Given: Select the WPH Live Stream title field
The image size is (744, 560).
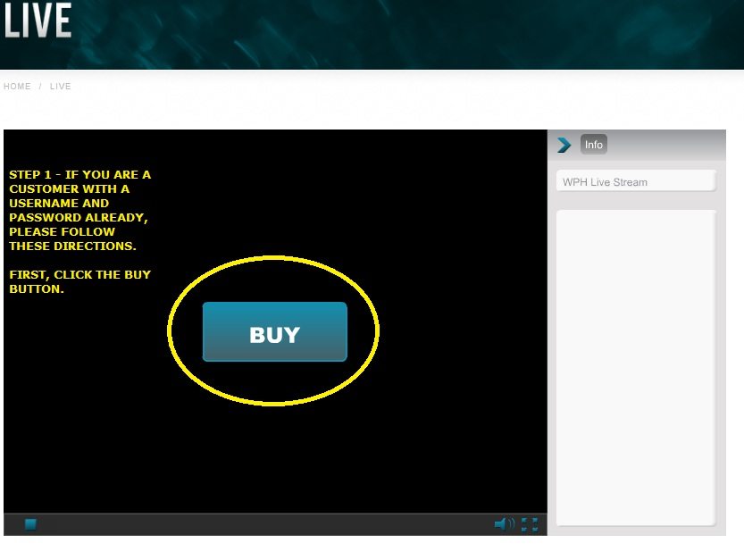Looking at the screenshot, I should click(636, 181).
